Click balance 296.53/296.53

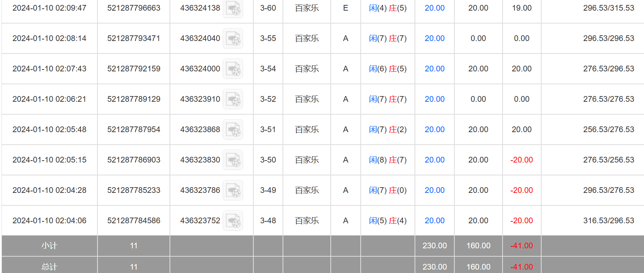click(x=609, y=38)
